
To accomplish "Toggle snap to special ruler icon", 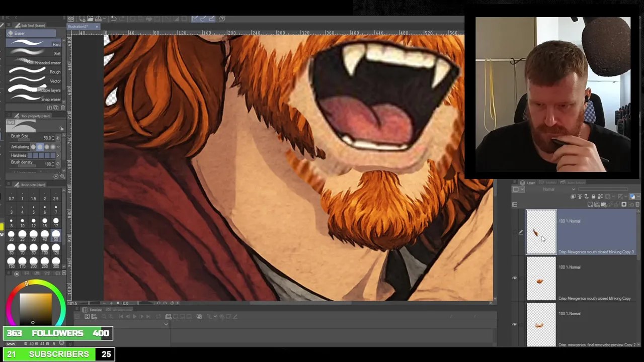I will pyautogui.click(x=204, y=19).
